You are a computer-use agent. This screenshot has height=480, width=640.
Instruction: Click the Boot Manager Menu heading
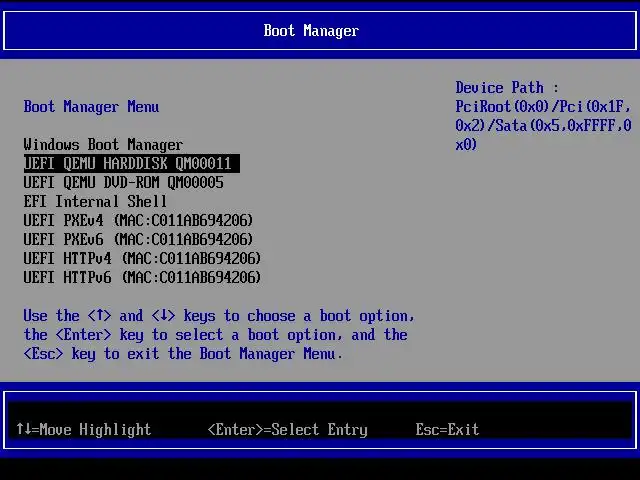click(91, 107)
